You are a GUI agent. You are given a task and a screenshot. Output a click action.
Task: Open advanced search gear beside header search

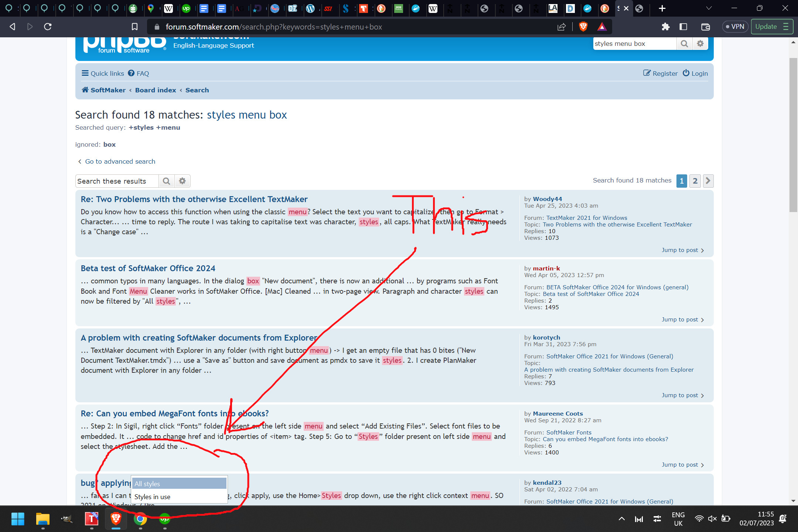700,44
